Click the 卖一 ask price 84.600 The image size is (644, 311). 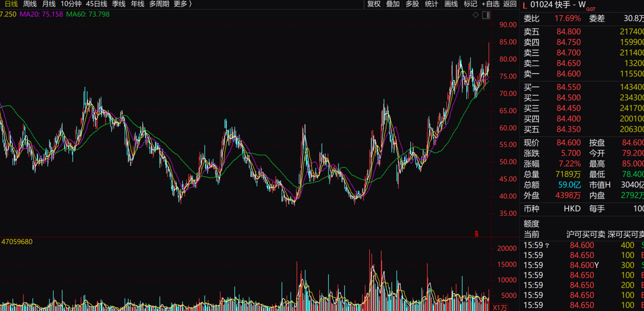[x=569, y=74]
